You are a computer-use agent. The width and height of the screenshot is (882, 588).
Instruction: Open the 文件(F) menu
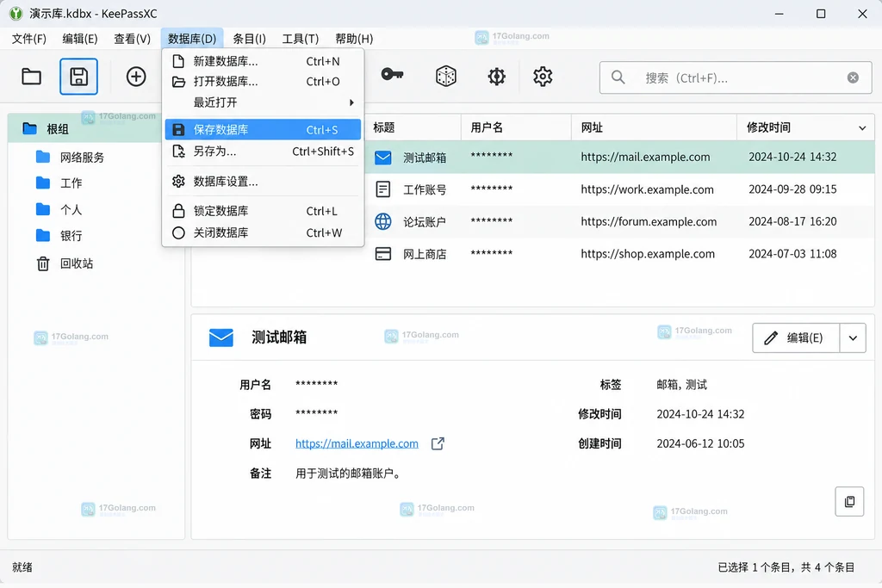click(29, 39)
